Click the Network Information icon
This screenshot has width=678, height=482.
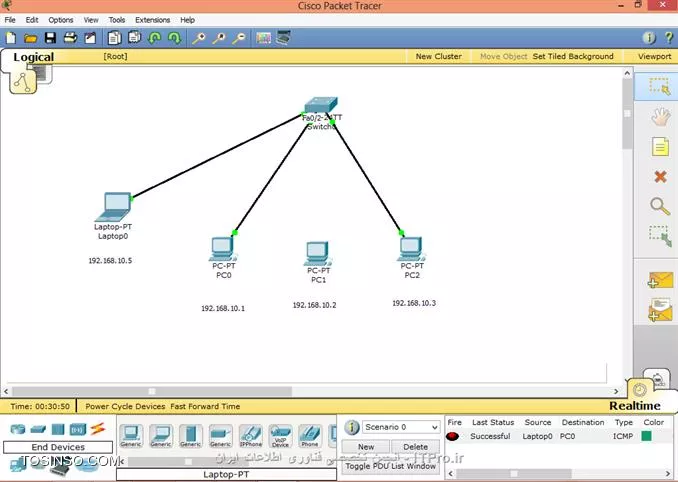coord(649,38)
